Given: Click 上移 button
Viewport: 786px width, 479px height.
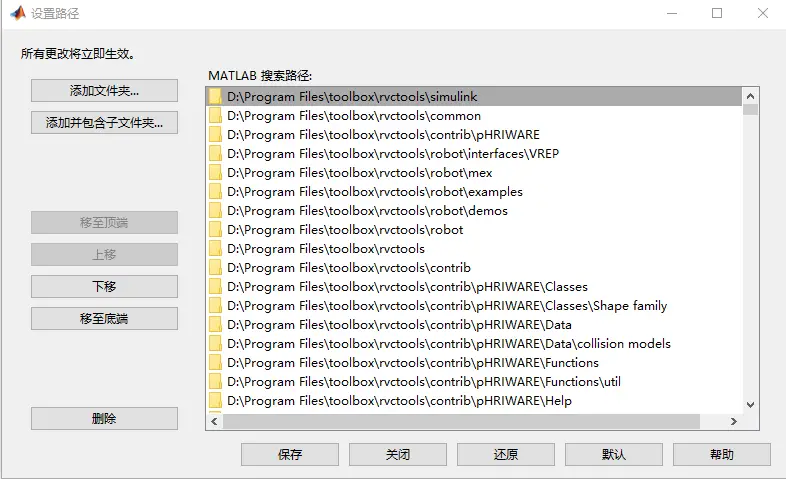Looking at the screenshot, I should tap(104, 255).
